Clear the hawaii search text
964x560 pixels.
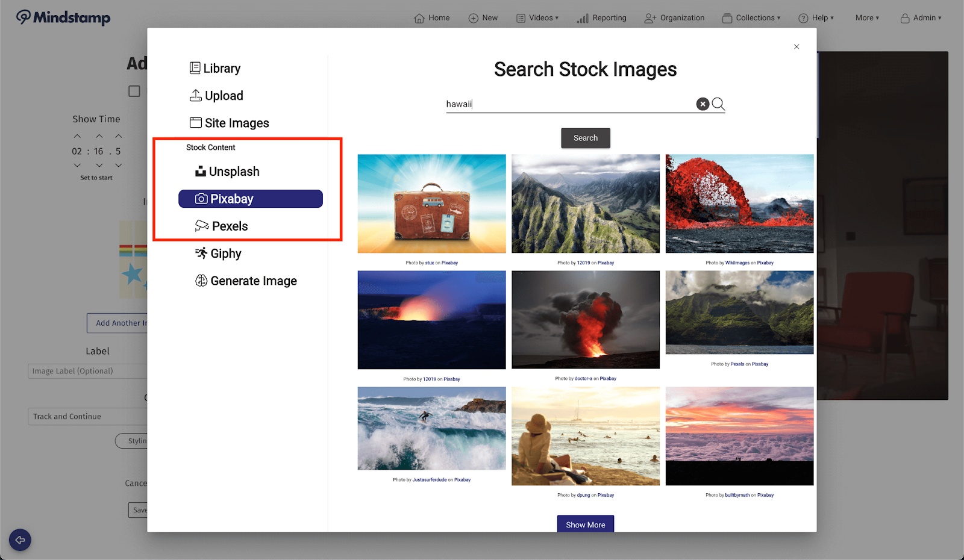click(x=703, y=104)
